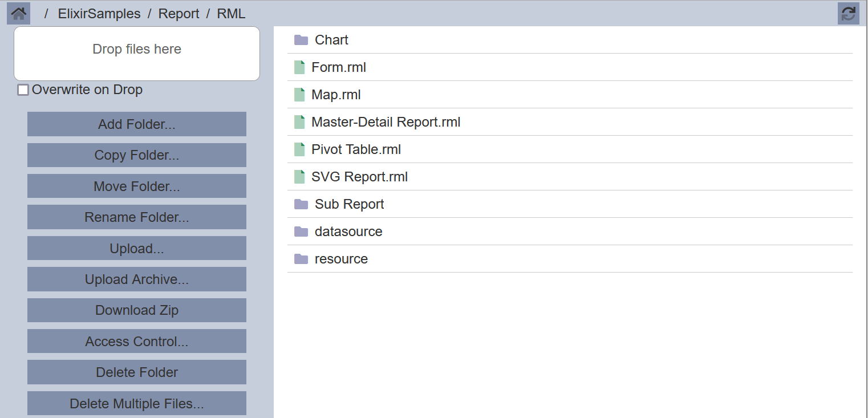Screen dimensions: 868x418
Task: Click the Delete Folder button
Action: point(137,372)
